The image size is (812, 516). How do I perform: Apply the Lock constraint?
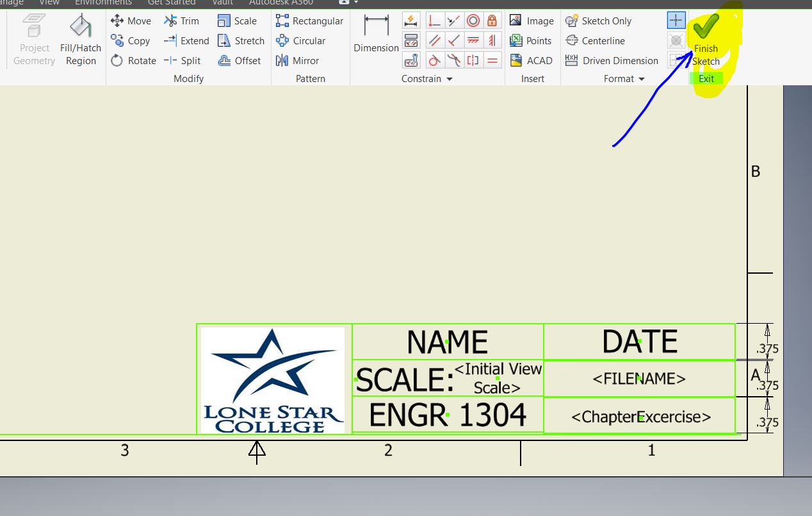coord(492,20)
